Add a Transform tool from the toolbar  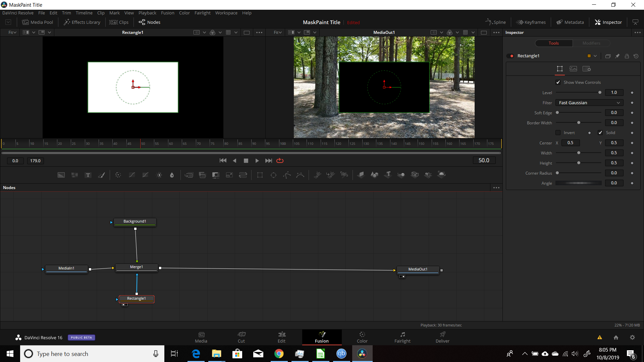(x=243, y=175)
